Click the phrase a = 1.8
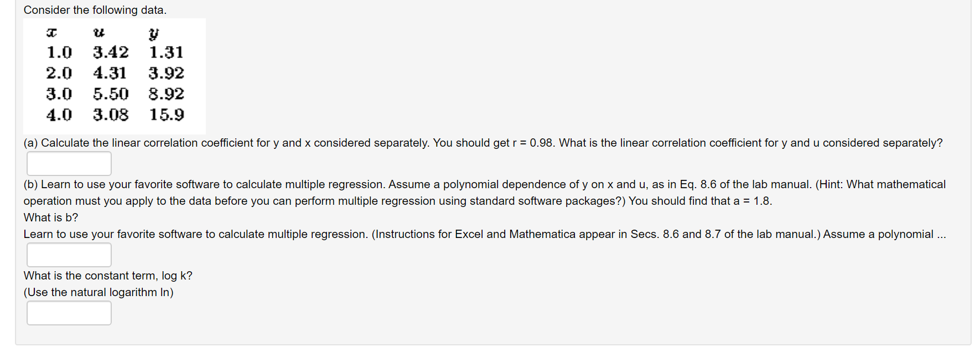This screenshot has width=980, height=352. pyautogui.click(x=751, y=201)
